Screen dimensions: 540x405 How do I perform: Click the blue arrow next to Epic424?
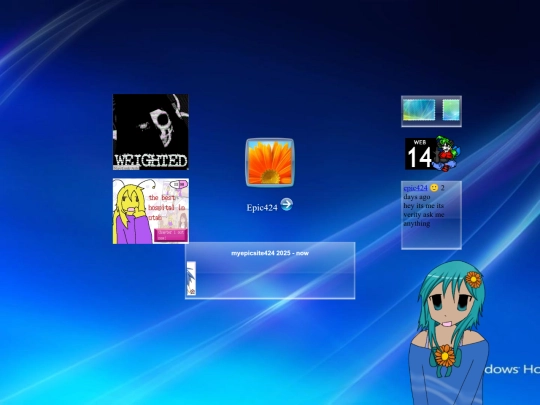click(287, 205)
